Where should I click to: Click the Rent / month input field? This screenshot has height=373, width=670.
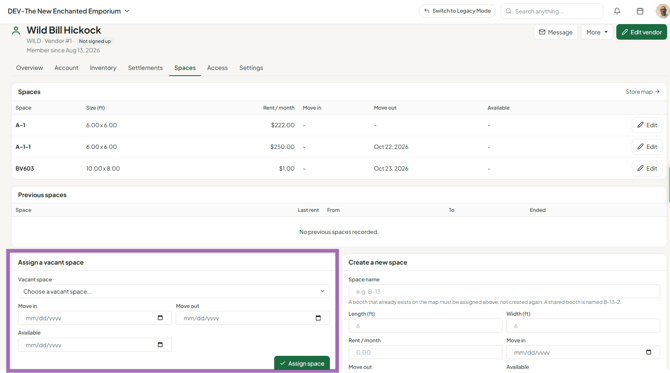tap(425, 352)
